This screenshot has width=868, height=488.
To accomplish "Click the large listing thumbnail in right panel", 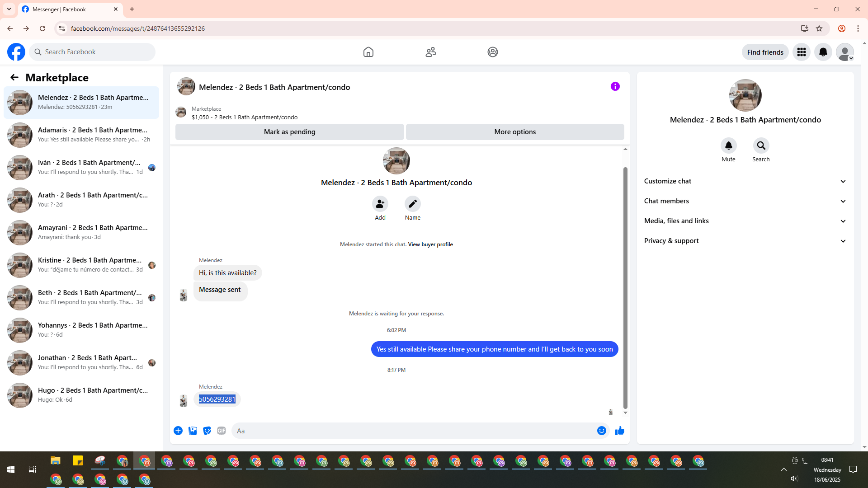I will click(745, 95).
